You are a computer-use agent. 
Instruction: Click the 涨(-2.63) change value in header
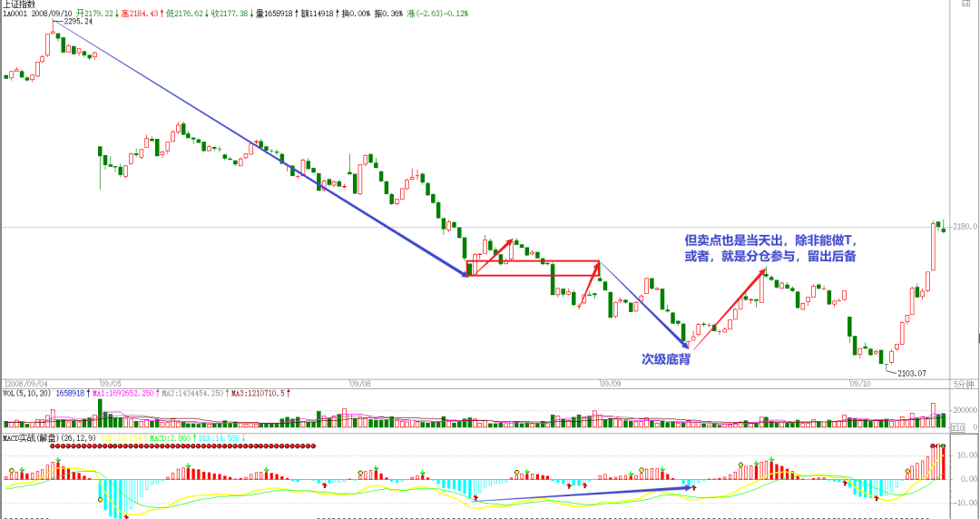point(442,15)
